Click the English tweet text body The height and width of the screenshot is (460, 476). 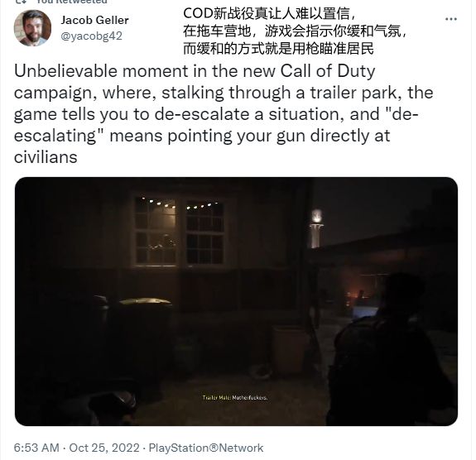click(224, 114)
